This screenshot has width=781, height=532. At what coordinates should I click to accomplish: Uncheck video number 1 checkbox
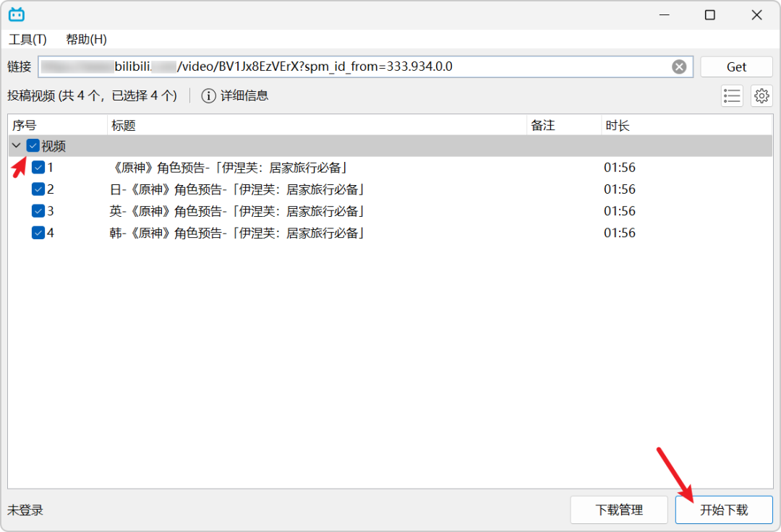tap(38, 167)
